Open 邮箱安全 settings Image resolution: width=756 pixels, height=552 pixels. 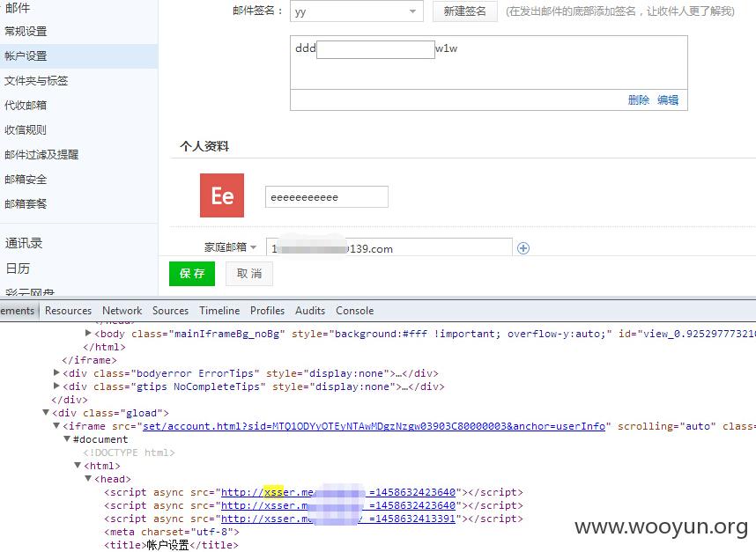[26, 180]
